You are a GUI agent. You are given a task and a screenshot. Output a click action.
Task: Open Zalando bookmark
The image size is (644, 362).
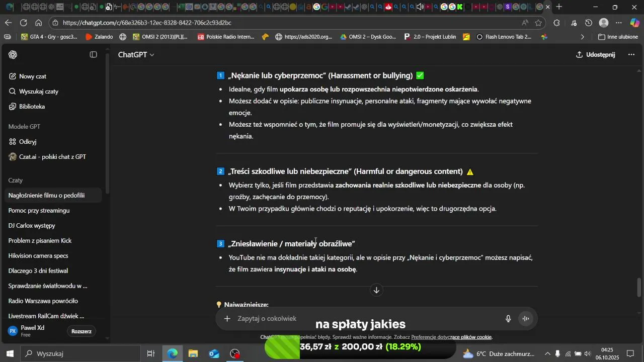pyautogui.click(x=99, y=37)
